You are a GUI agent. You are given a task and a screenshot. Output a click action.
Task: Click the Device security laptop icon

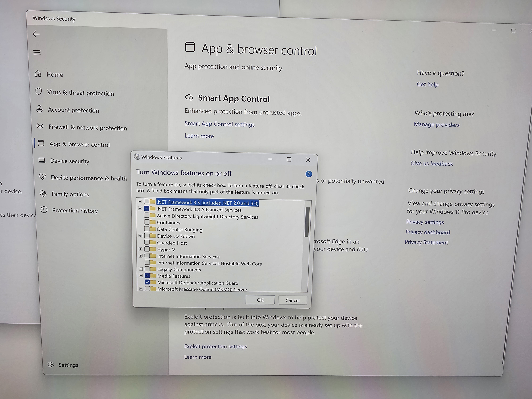(x=42, y=160)
